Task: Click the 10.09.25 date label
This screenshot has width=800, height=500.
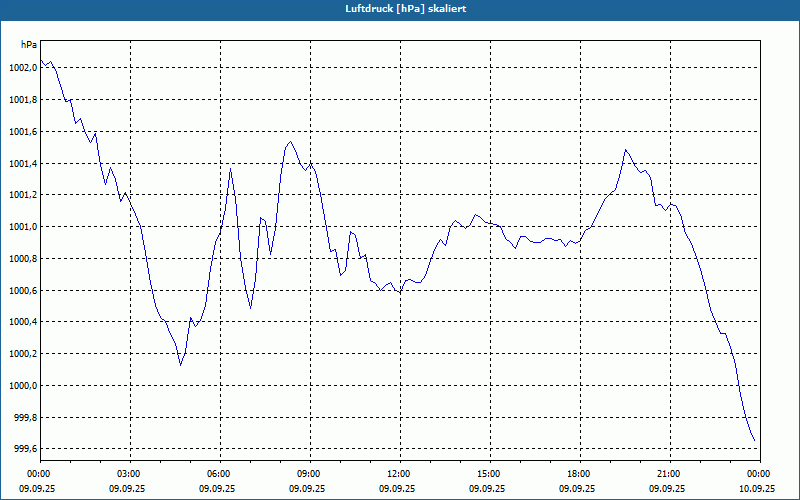Action: pos(757,489)
